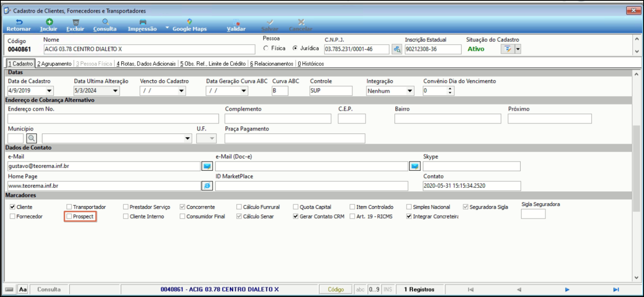Click the 0..9 status bar indicator
Screen dimensions: 644x297
point(374,289)
